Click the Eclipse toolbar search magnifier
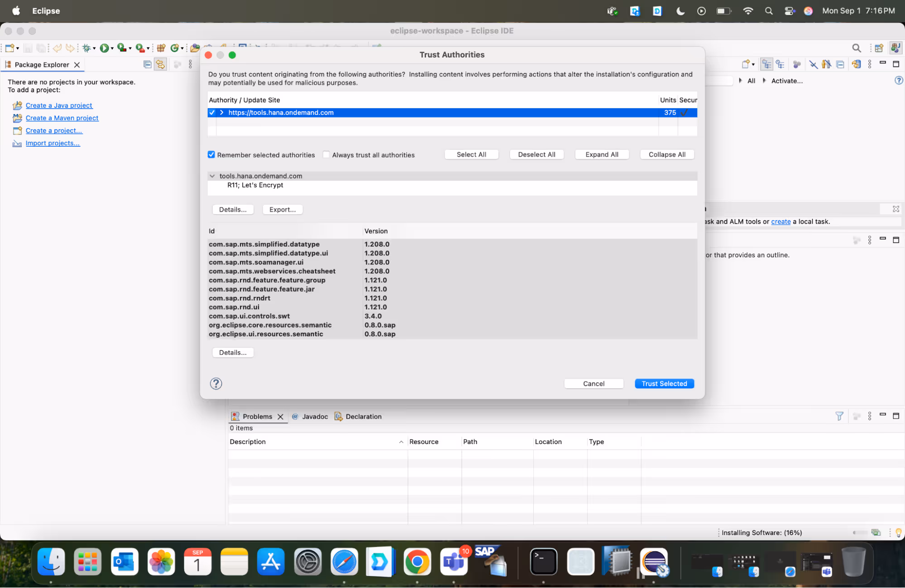The image size is (905, 588). [x=856, y=48]
